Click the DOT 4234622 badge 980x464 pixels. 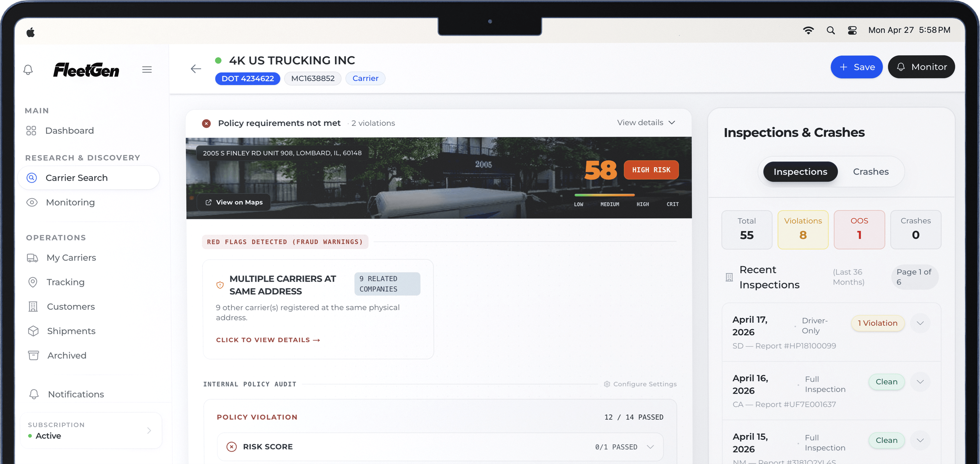click(x=248, y=79)
